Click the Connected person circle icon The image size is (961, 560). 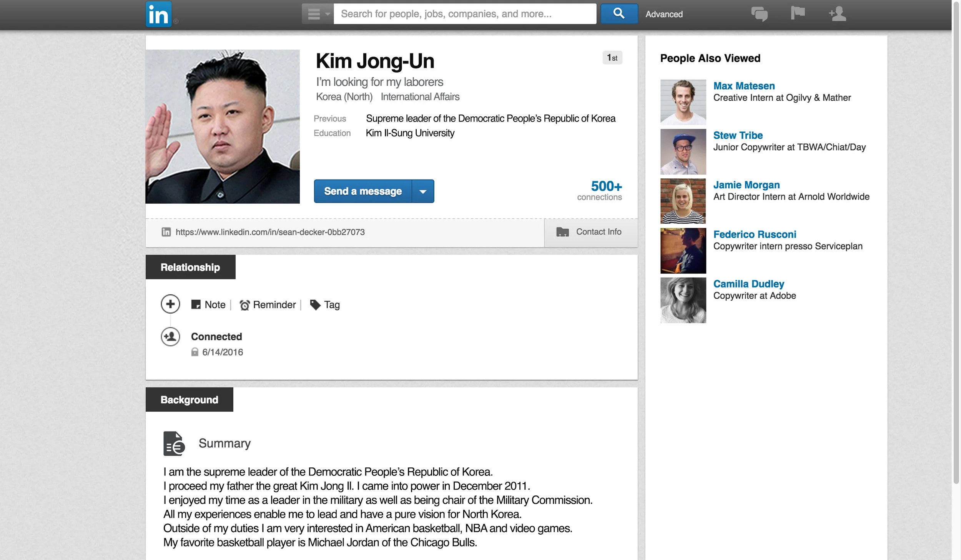[x=170, y=337]
